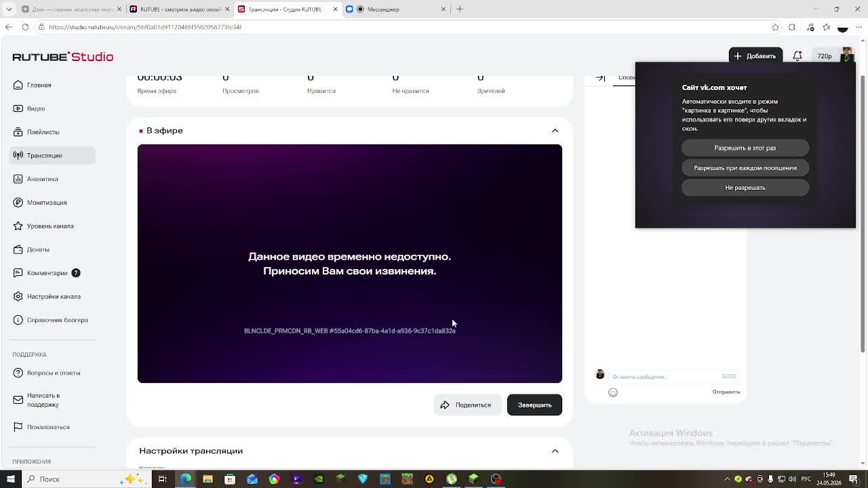Select Трансляции in the sidebar

[52, 155]
